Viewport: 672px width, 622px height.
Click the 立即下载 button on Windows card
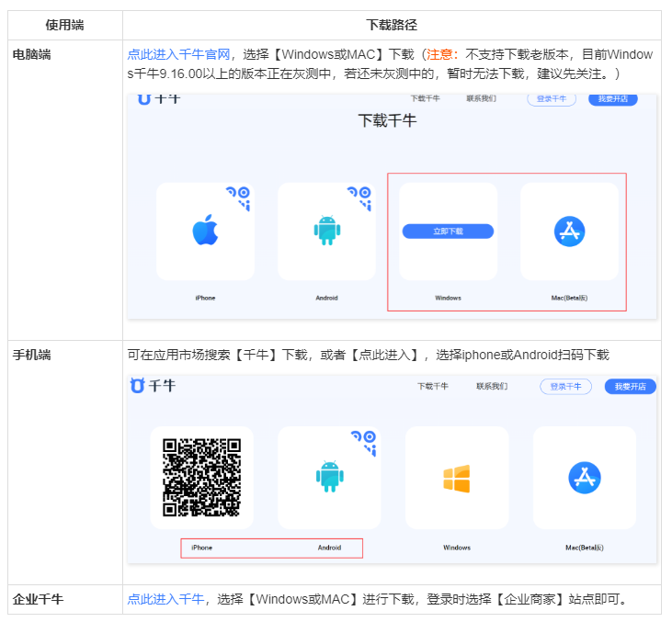(x=448, y=232)
